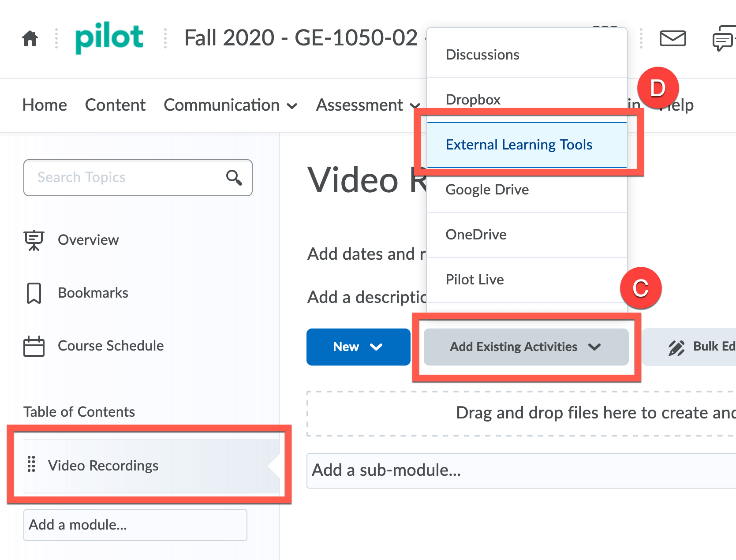The image size is (736, 560).
Task: Click the Overview presentation icon
Action: pos(34,240)
